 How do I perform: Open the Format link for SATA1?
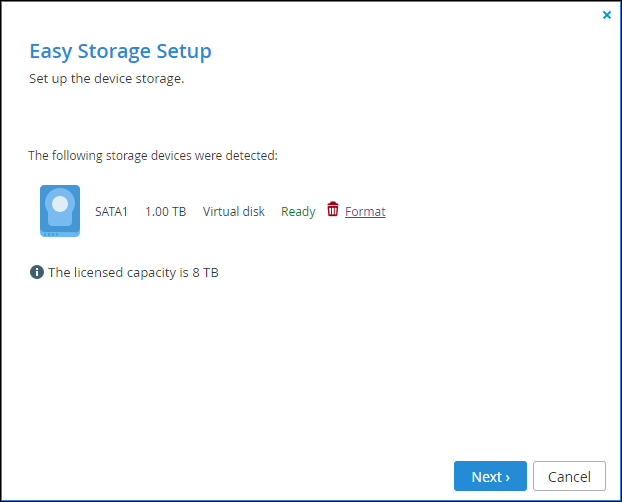365,212
